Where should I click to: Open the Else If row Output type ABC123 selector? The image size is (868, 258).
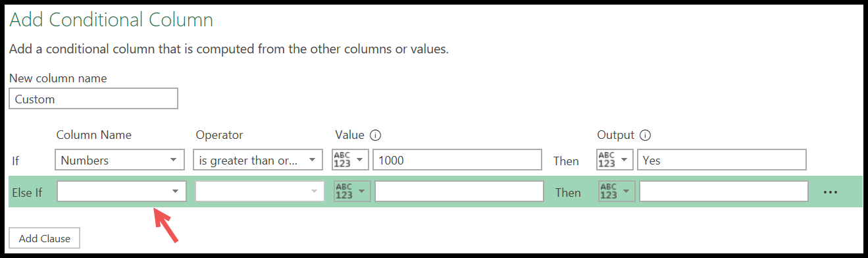617,192
